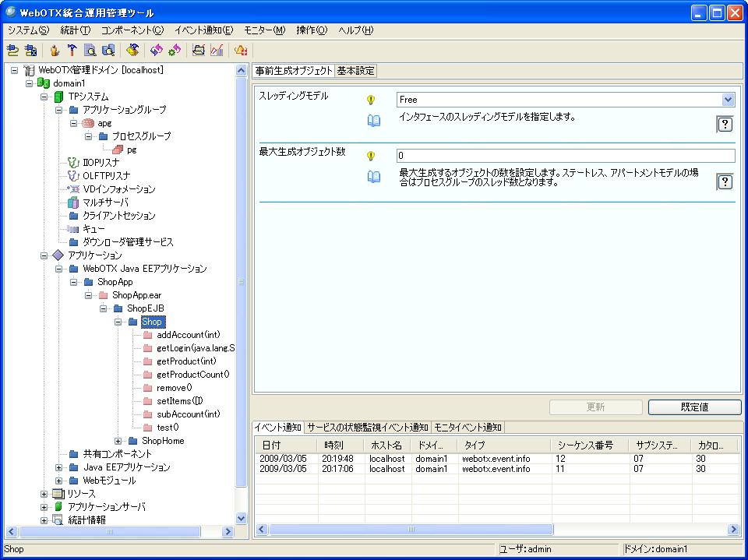Click the IIOPリスナ stethoscope icon in tree

pyautogui.click(x=73, y=163)
